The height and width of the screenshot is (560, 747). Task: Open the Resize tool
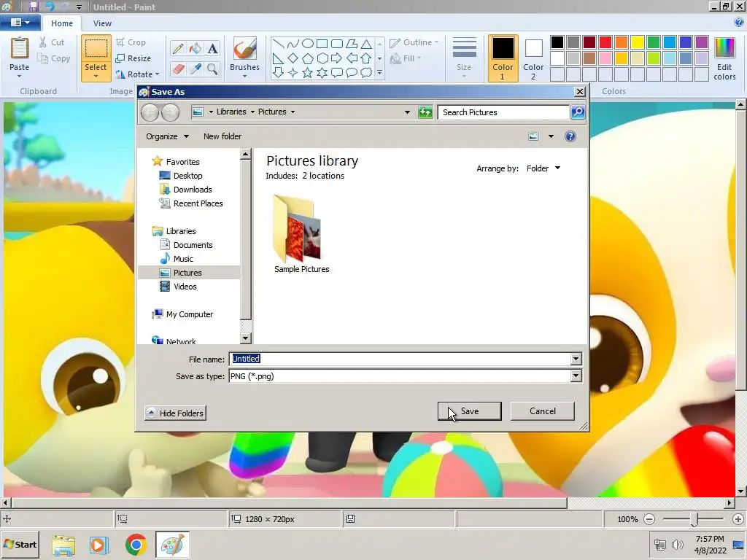133,58
